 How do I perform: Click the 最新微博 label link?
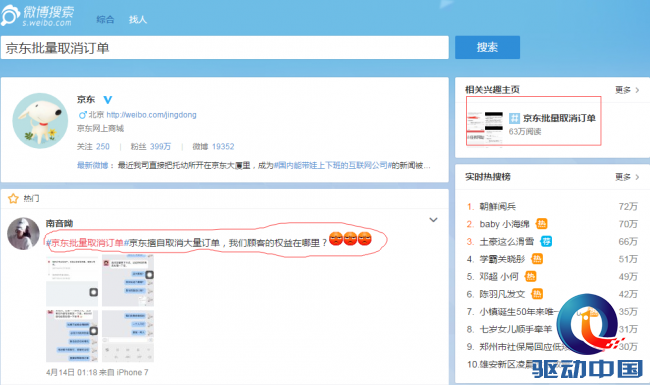92,165
